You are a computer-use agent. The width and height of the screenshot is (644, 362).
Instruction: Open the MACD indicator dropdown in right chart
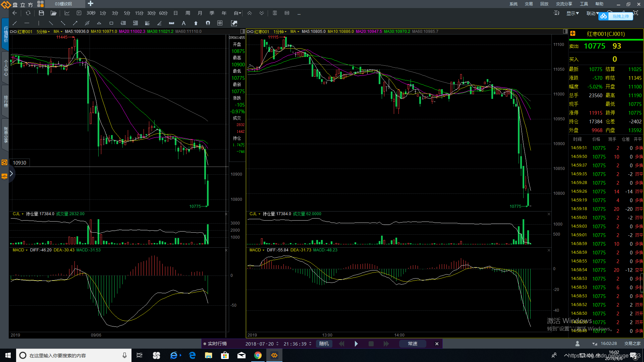pyautogui.click(x=257, y=250)
